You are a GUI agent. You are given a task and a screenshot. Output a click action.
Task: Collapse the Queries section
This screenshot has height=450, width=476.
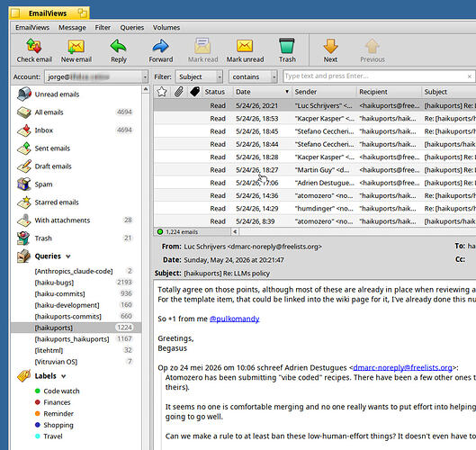tap(68, 256)
